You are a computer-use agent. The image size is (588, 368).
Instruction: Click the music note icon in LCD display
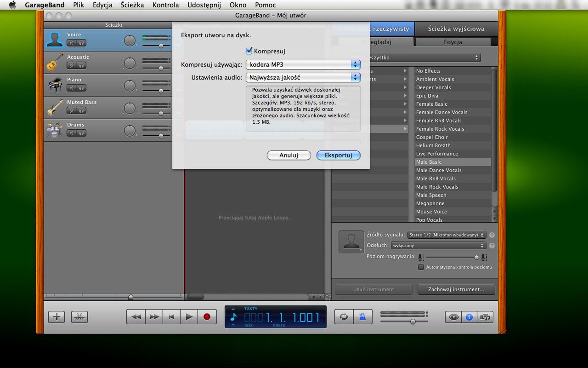point(233,317)
